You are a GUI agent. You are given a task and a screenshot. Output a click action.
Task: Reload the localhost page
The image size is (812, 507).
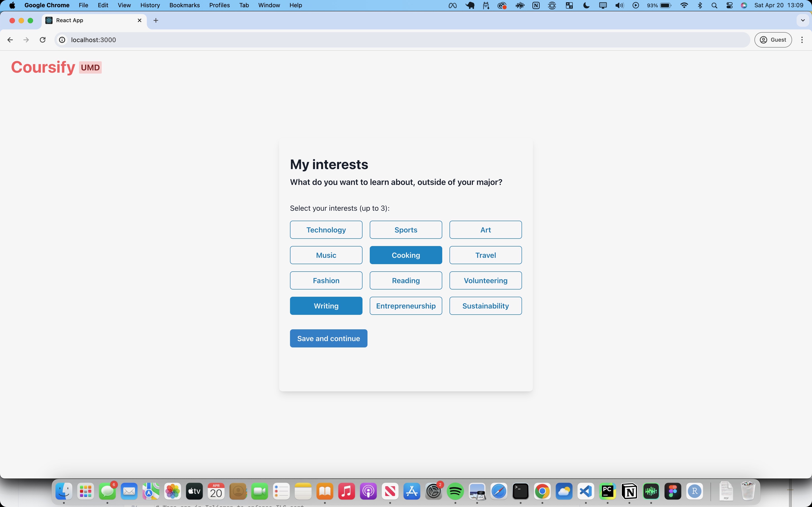[43, 40]
